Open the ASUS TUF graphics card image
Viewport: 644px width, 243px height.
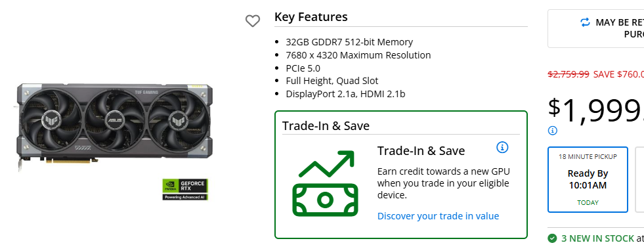tap(115, 126)
